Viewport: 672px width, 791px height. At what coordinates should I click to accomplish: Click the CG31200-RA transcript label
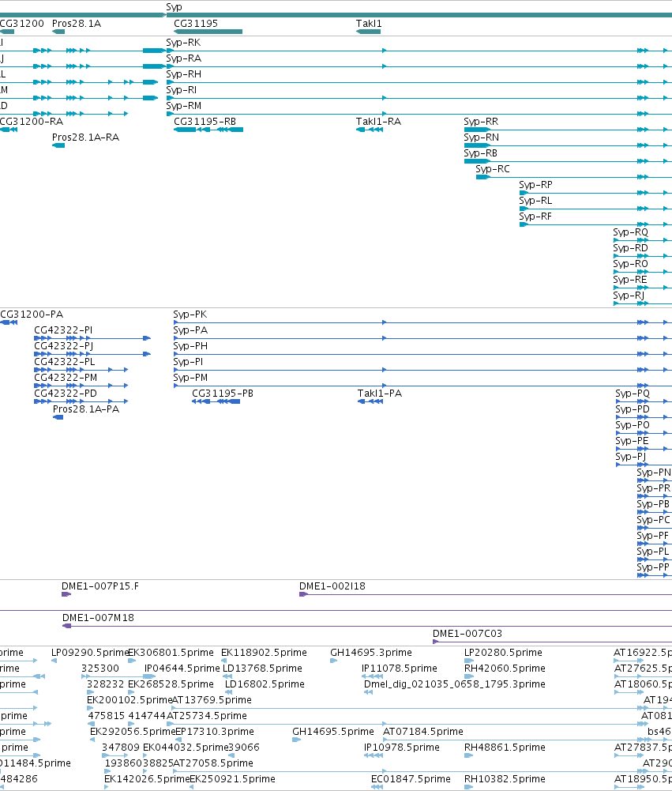click(x=32, y=121)
